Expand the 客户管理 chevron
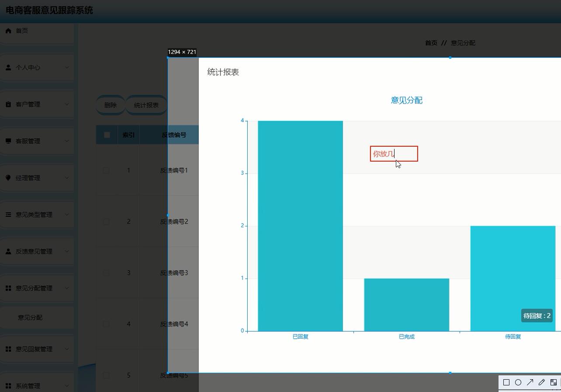 [x=67, y=104]
